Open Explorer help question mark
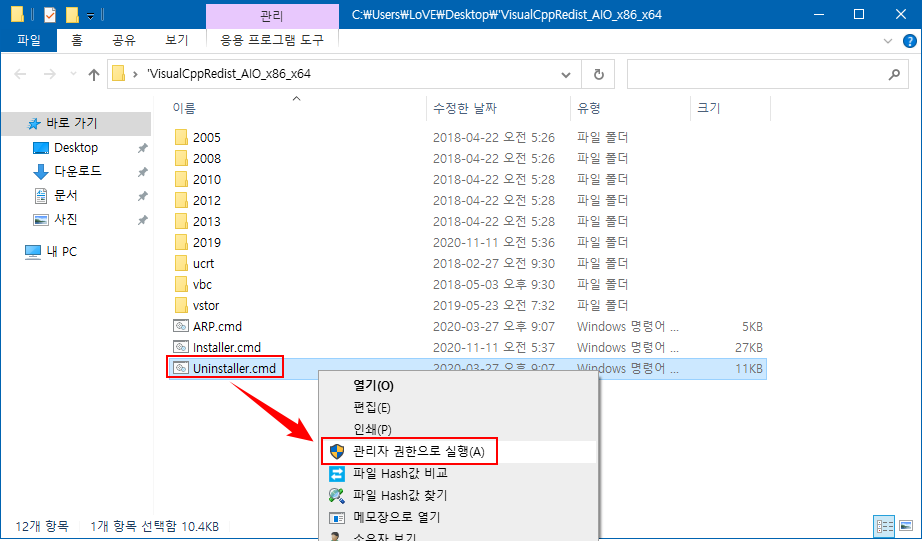 (909, 41)
